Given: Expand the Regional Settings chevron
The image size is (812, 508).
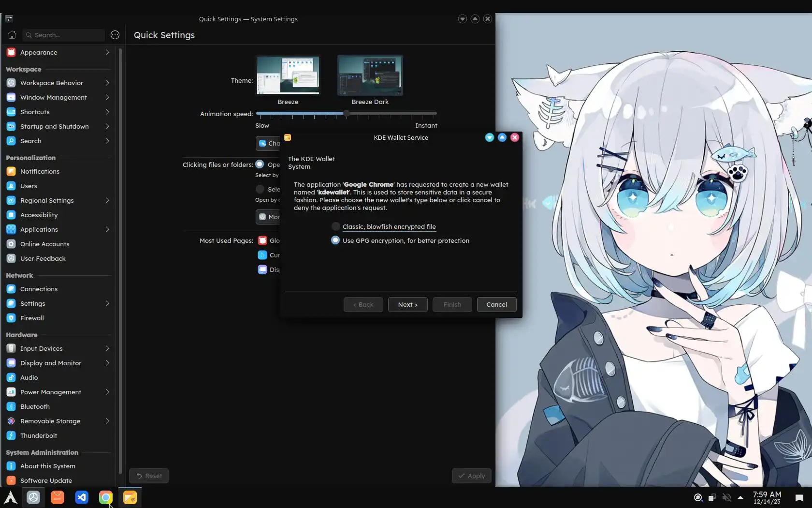Looking at the screenshot, I should tap(107, 200).
